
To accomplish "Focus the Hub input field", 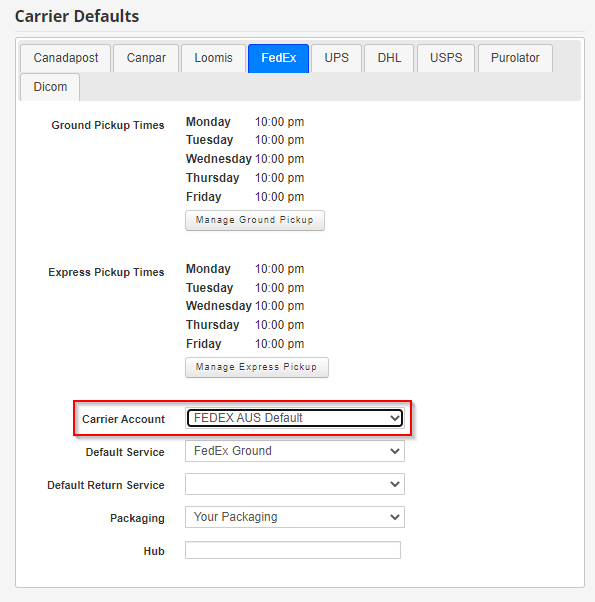I will pos(293,550).
